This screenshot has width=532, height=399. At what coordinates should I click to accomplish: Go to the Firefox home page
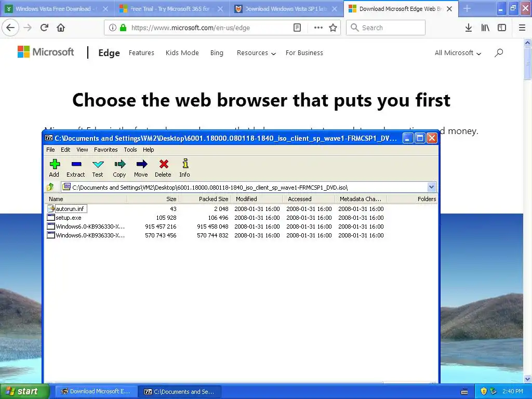pos(61,28)
